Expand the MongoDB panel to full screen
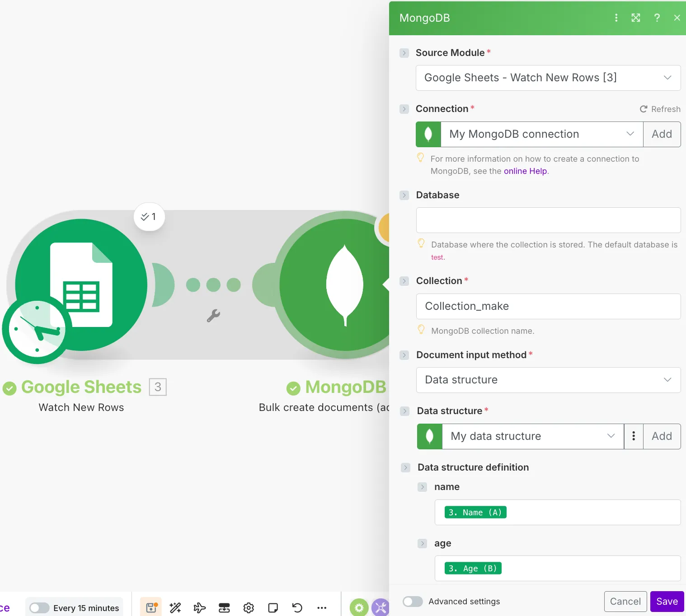This screenshot has width=686, height=616. 636,18
